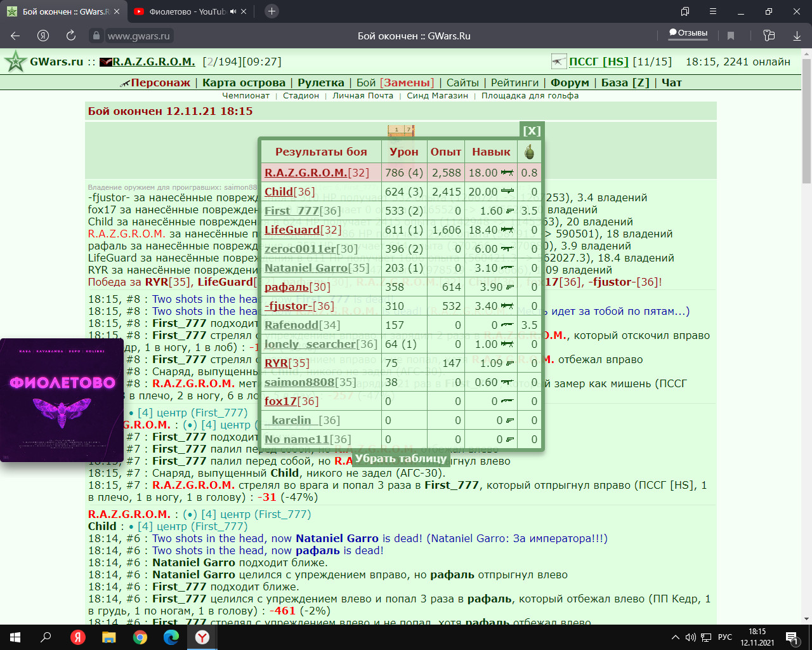The height and width of the screenshot is (650, 812).
Task: Click the rifle icon beside ПССГ [HS]
Action: tap(559, 62)
